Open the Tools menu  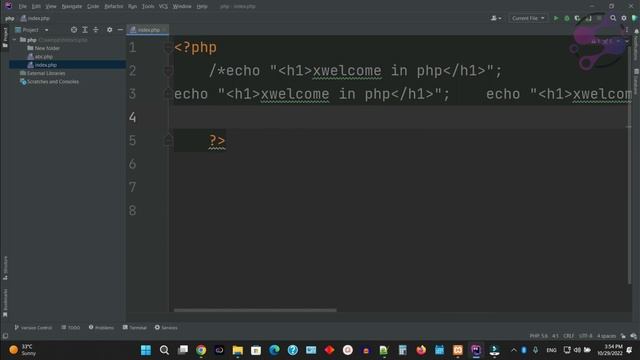click(148, 7)
